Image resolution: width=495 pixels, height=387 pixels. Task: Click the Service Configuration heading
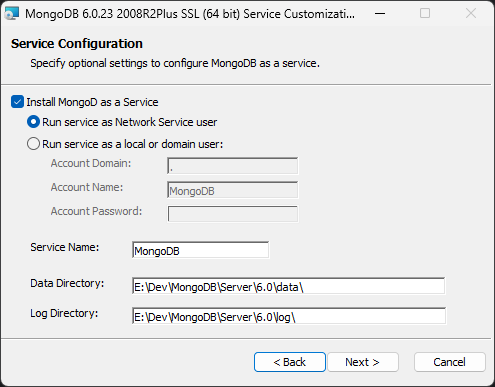click(77, 44)
